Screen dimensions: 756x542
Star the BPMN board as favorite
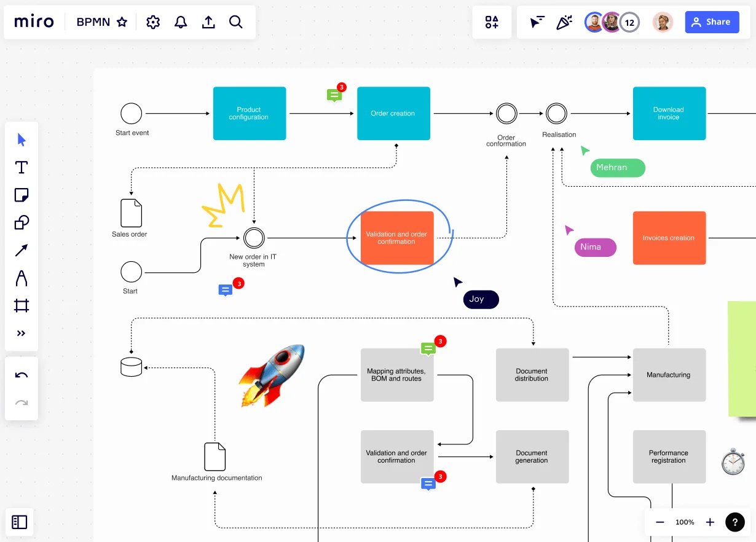click(x=122, y=22)
